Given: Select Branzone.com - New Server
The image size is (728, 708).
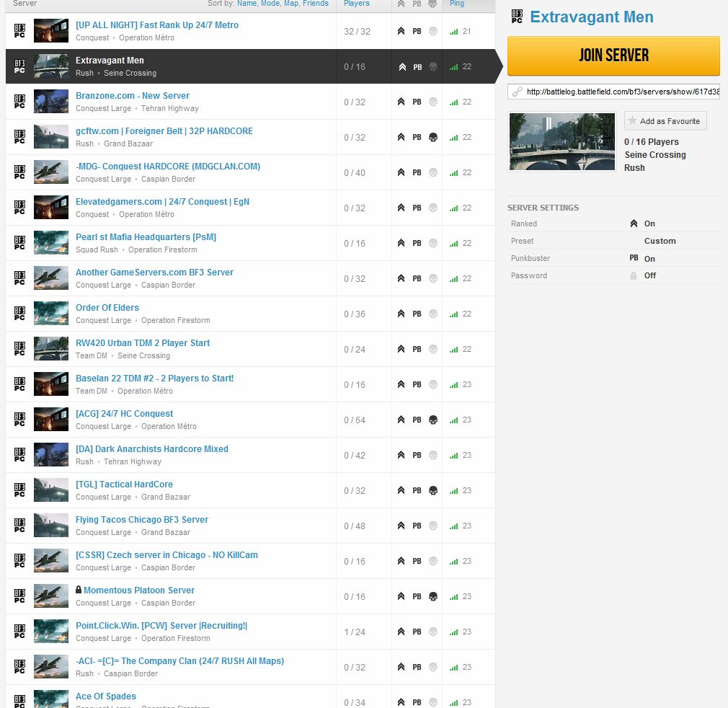Looking at the screenshot, I should click(x=133, y=96).
